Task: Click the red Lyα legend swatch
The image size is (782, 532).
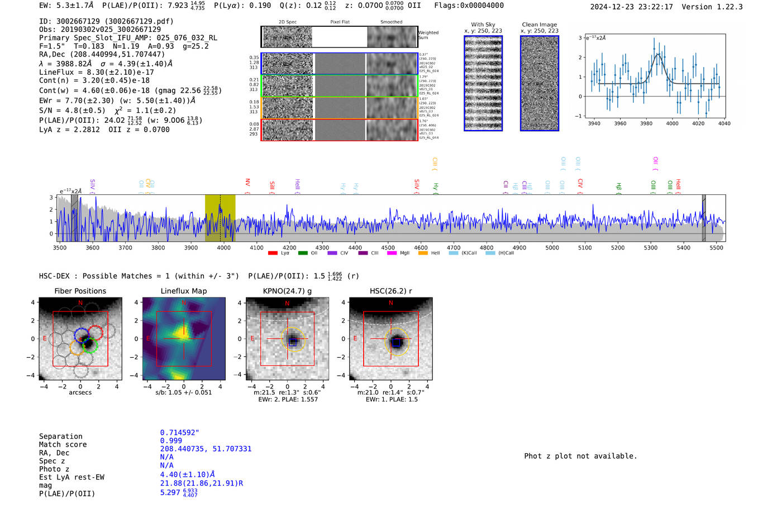Action: 273,253
